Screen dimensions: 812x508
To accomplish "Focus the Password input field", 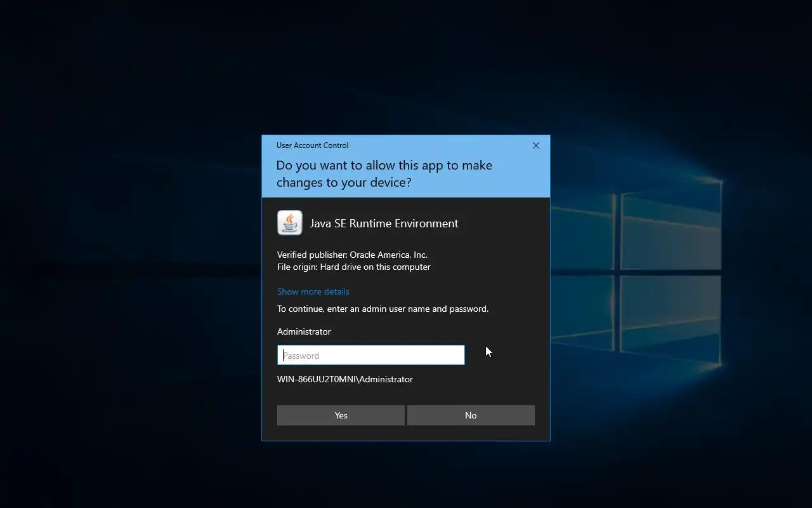I will [371, 355].
